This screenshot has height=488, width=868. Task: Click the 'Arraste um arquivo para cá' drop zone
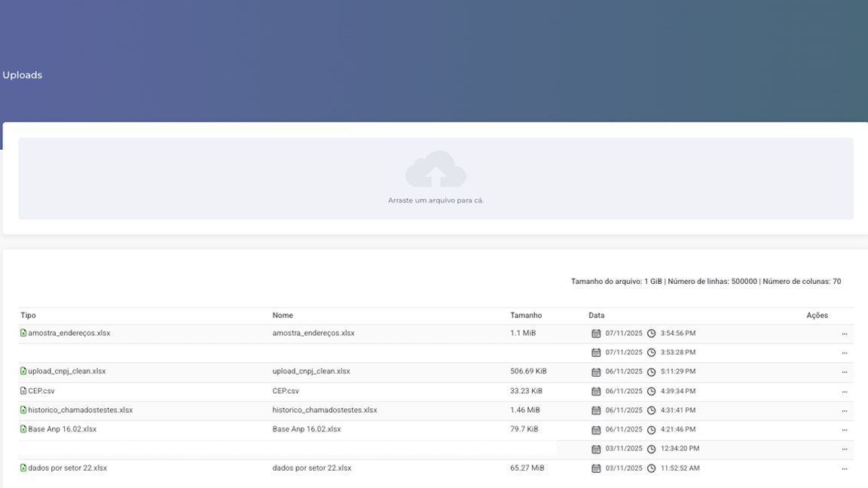tap(436, 200)
